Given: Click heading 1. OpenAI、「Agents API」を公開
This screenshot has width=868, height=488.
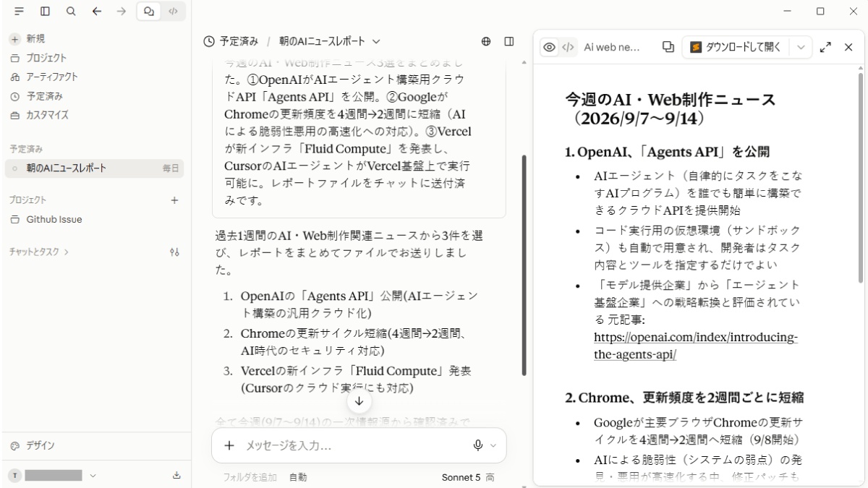Looking at the screenshot, I should (667, 152).
